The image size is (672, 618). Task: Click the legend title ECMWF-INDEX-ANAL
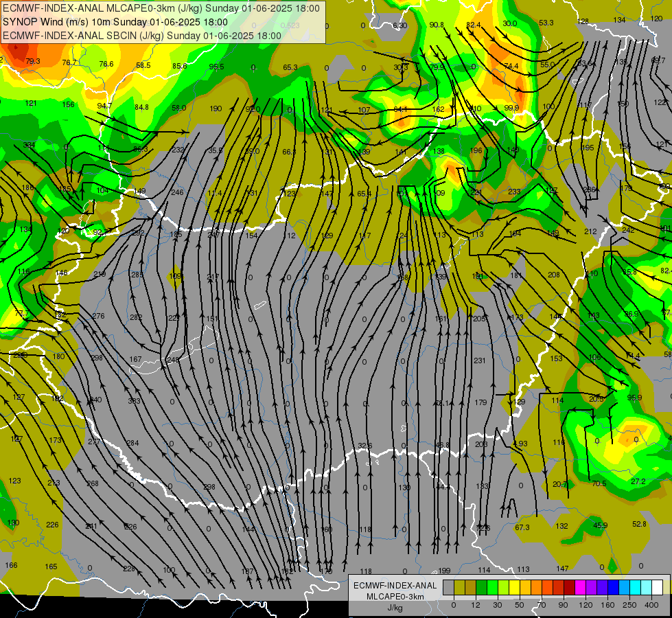395,586
